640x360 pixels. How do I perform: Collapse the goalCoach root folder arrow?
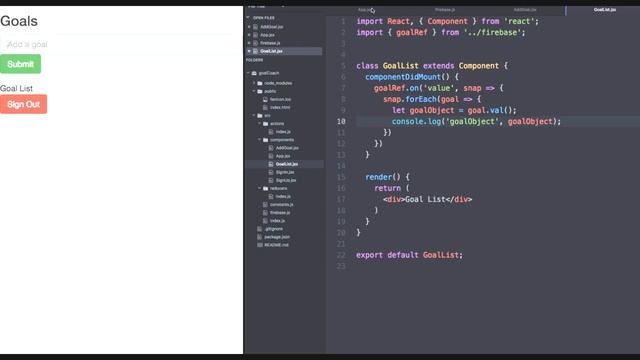[248, 73]
